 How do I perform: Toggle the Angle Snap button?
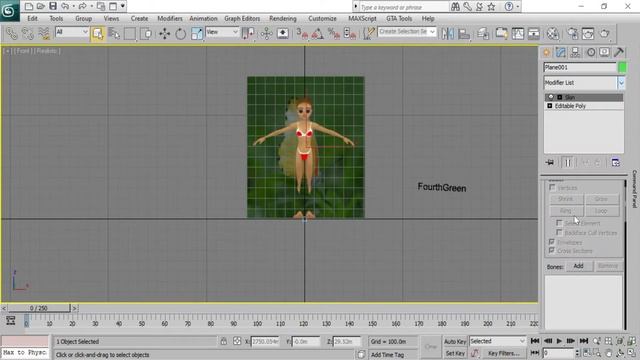click(x=318, y=33)
